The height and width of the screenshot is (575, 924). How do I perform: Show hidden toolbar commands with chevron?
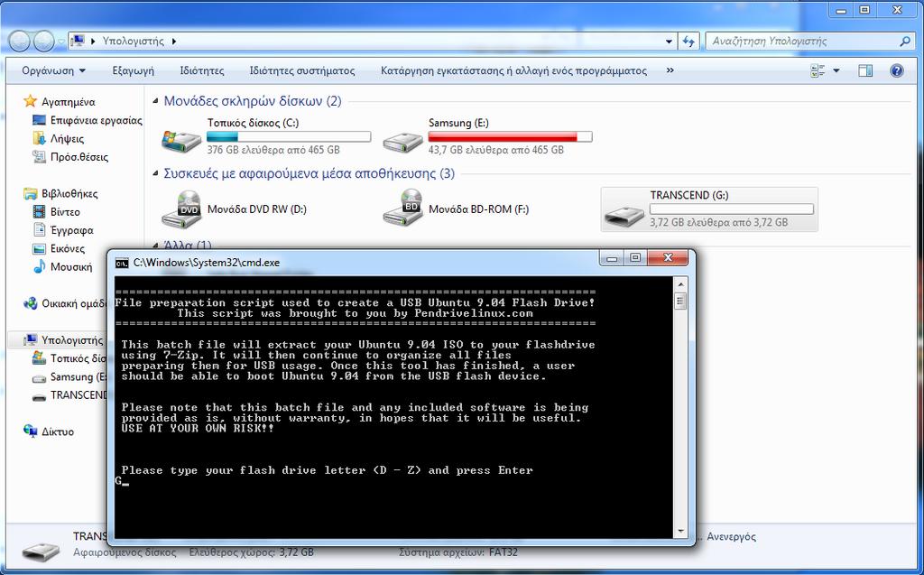click(670, 70)
